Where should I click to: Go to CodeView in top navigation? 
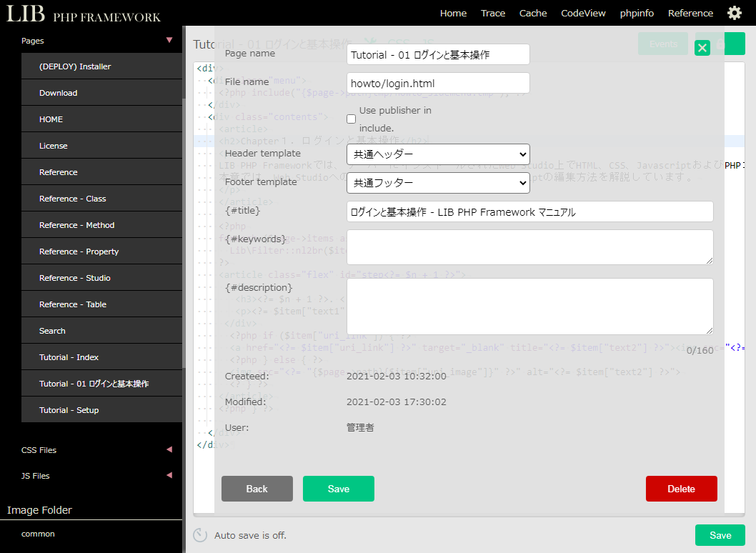click(583, 13)
